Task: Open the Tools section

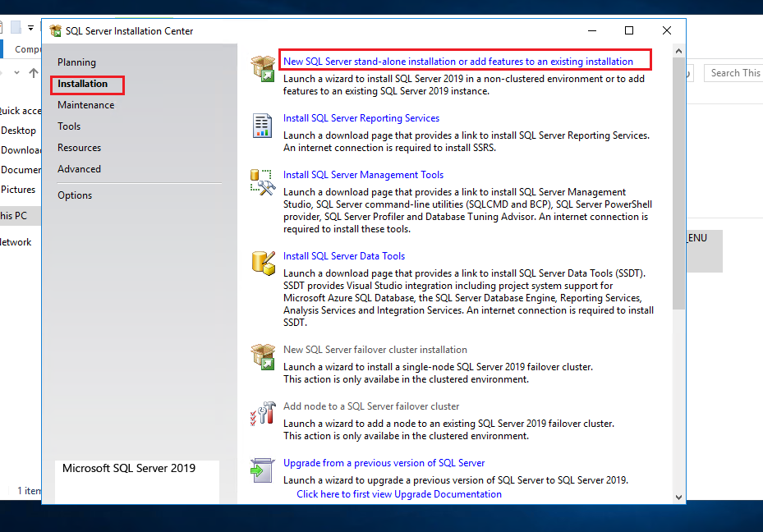Action: (x=69, y=126)
